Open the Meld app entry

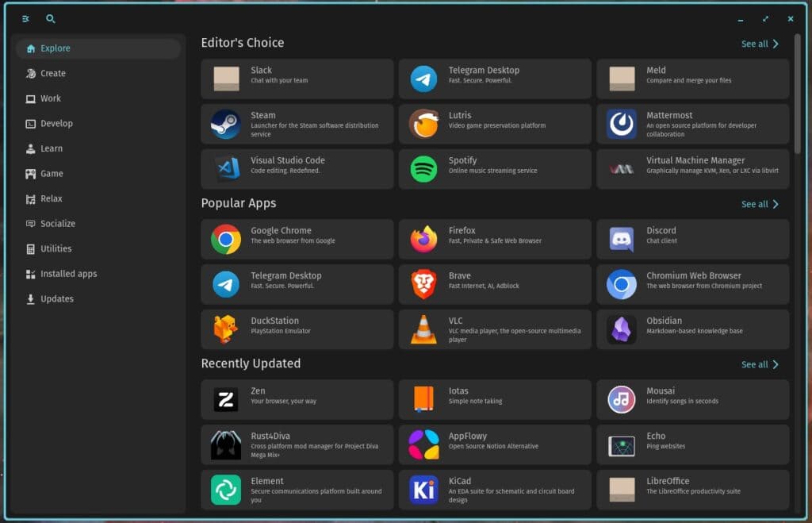coord(693,79)
